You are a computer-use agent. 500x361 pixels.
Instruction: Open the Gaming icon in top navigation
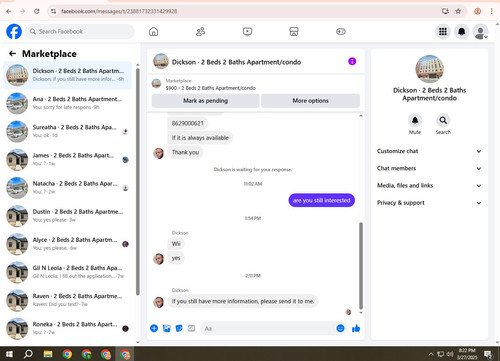(341, 32)
